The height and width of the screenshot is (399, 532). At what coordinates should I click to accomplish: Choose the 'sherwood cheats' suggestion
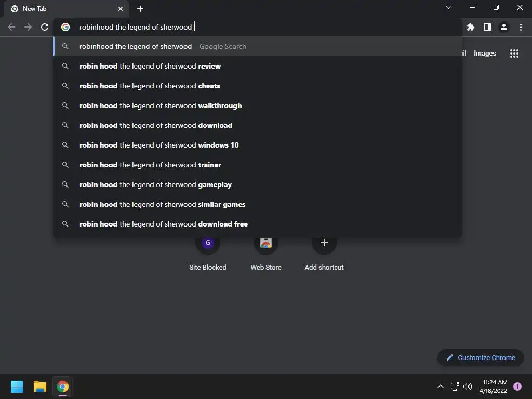258,86
